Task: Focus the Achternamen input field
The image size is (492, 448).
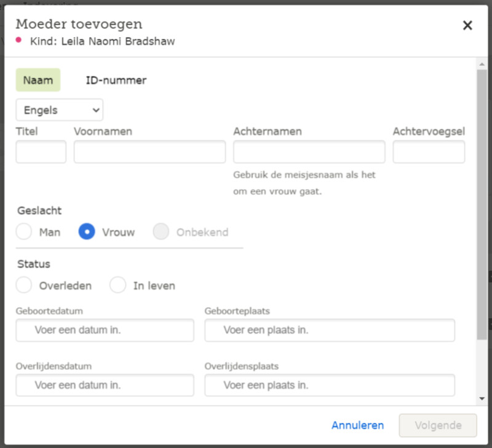Action: coord(309,152)
